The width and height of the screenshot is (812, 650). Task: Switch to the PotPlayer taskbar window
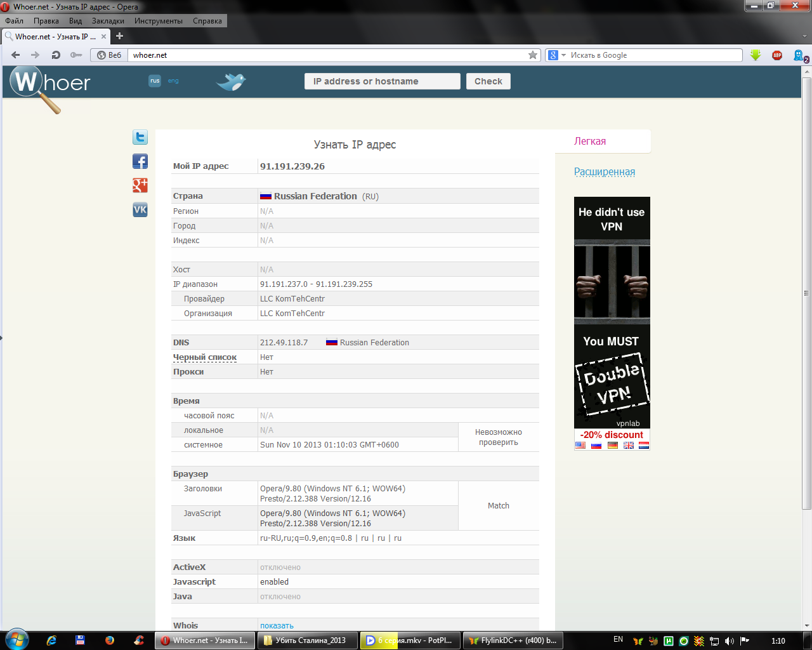tap(410, 640)
